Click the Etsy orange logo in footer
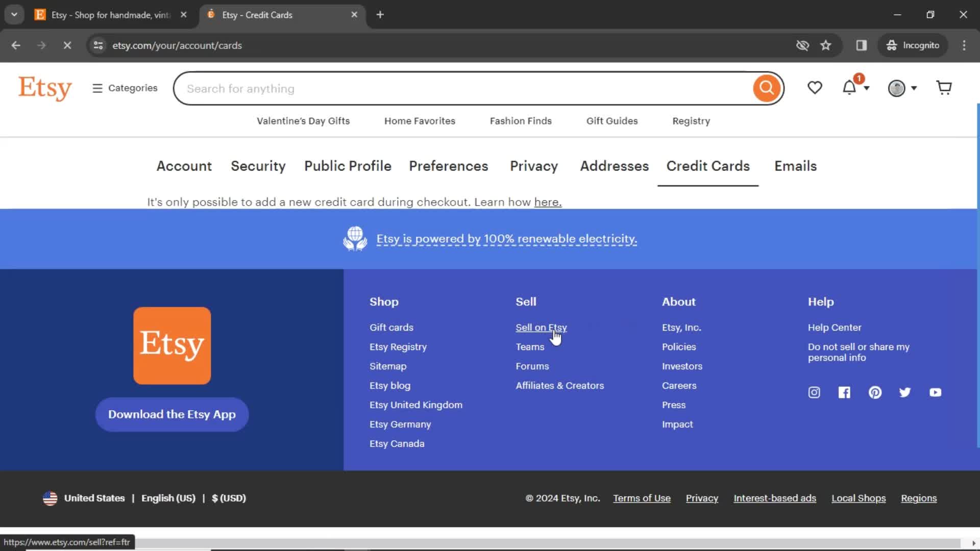This screenshot has height=551, width=980. point(171,346)
